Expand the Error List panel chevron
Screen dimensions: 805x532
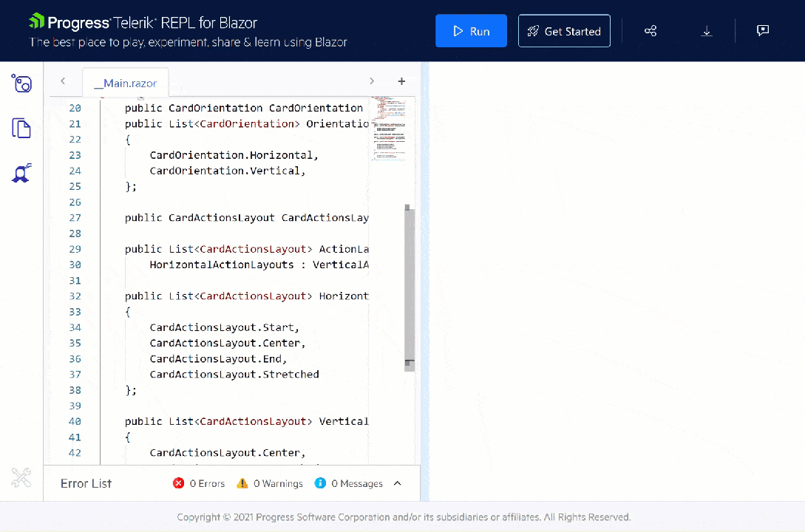pos(398,483)
